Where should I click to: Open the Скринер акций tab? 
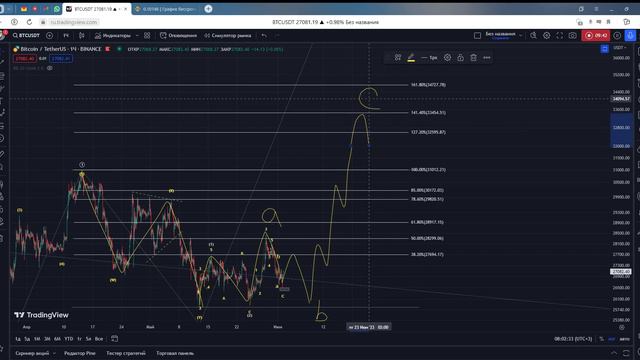32,353
